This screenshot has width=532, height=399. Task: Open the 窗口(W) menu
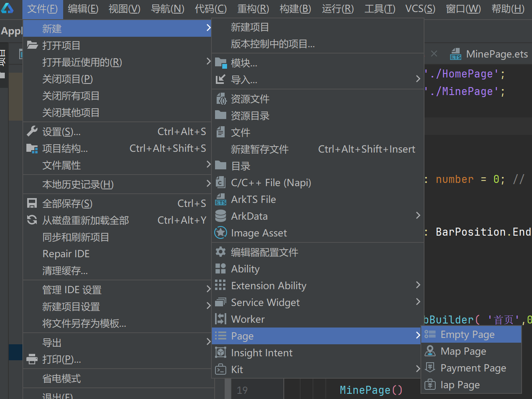point(464,9)
